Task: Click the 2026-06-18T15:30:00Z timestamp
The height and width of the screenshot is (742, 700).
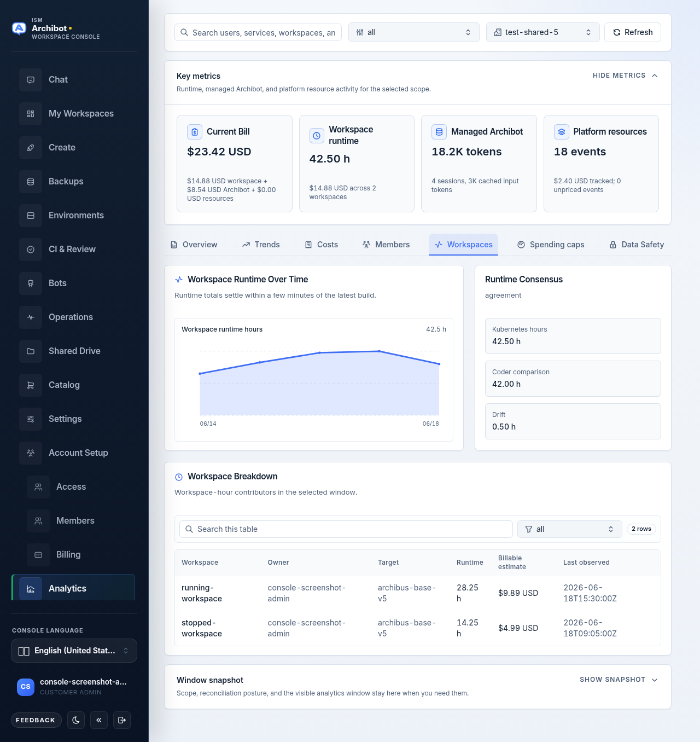Action: tap(590, 593)
